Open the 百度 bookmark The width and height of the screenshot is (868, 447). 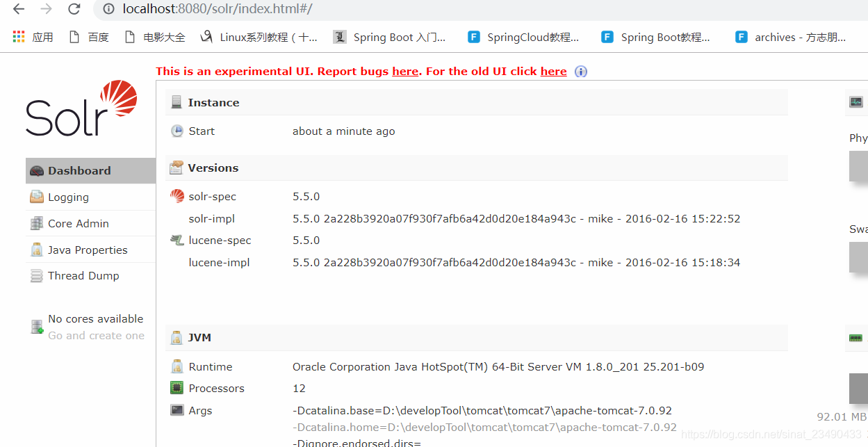pos(89,37)
